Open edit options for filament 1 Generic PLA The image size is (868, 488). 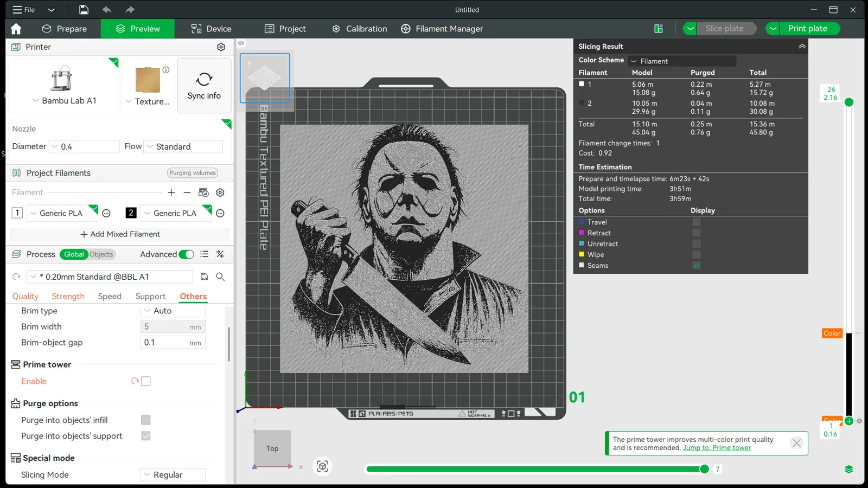(106, 214)
